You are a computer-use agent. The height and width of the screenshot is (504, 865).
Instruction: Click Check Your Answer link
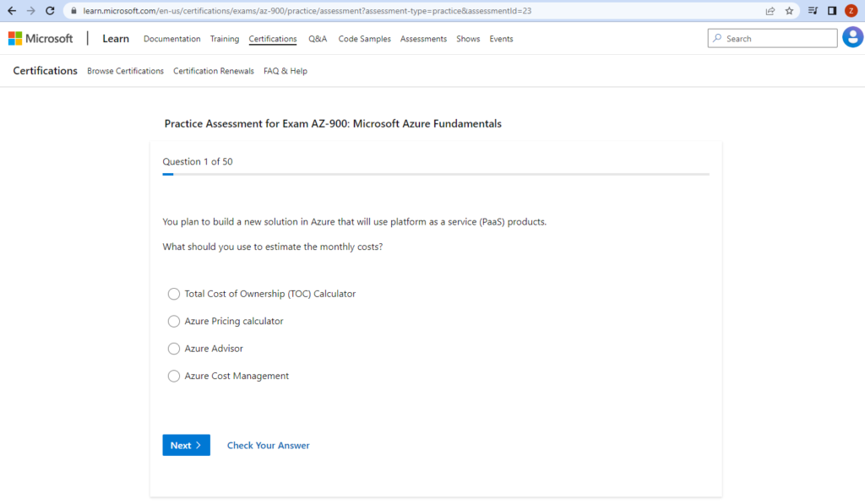click(x=268, y=446)
